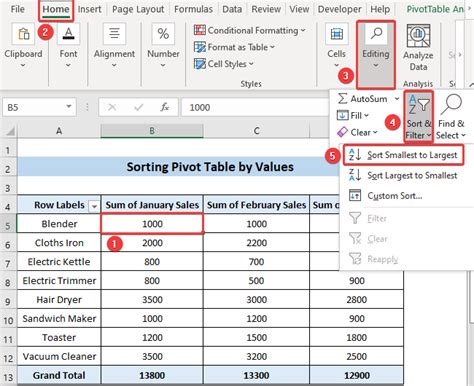The height and width of the screenshot is (386, 474).
Task: Click the formula bar Cancel X icon
Action: point(112,107)
